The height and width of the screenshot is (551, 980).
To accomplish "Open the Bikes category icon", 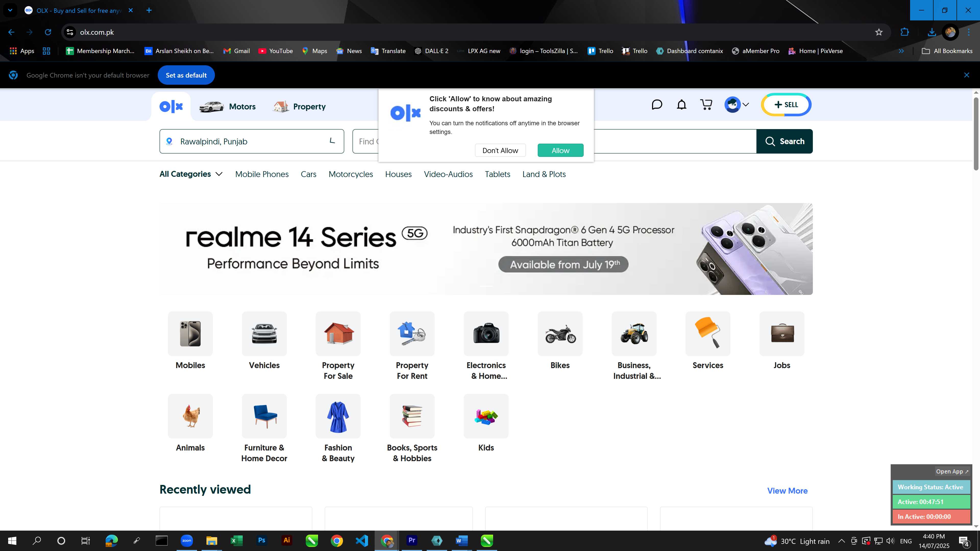I will [560, 333].
